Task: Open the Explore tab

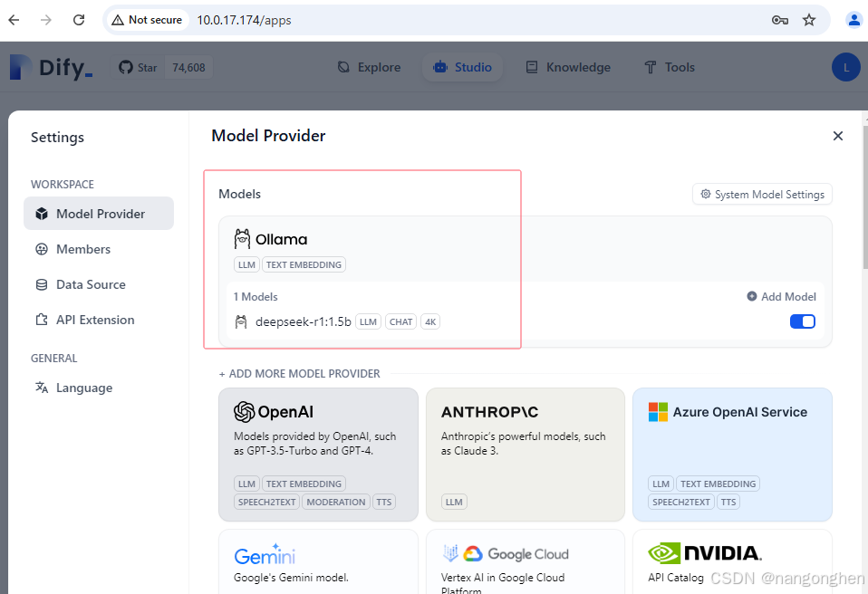Action: [x=369, y=68]
